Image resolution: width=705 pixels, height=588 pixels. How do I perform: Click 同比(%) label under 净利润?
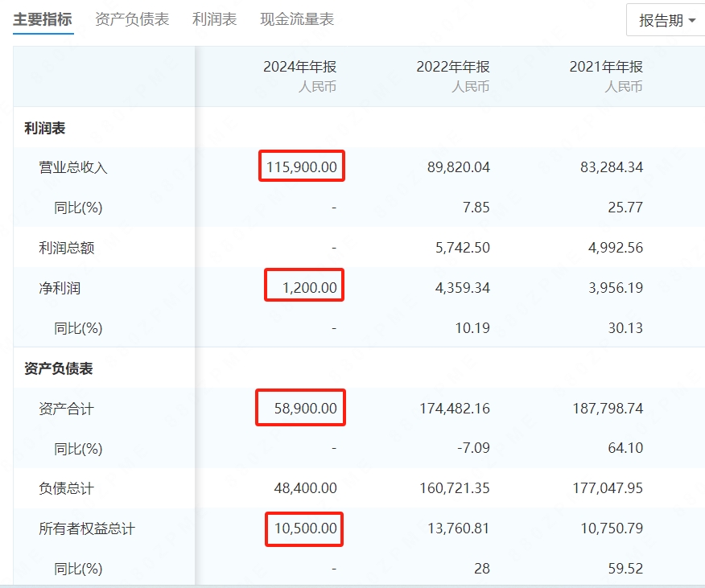(x=78, y=329)
